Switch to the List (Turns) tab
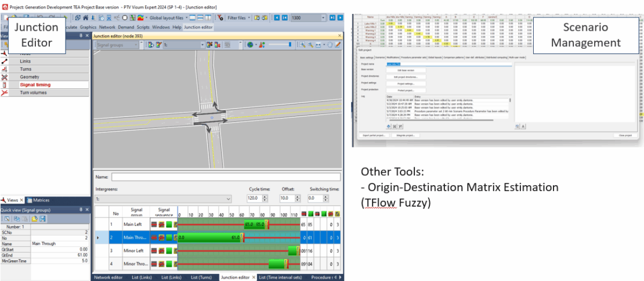Image resolution: width=644 pixels, height=281 pixels. [202, 278]
